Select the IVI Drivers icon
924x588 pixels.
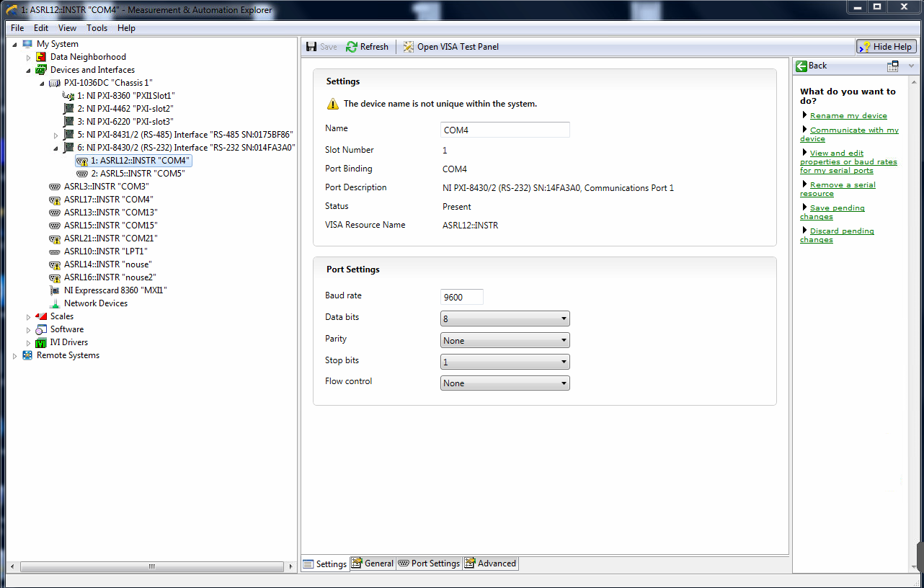click(x=41, y=342)
